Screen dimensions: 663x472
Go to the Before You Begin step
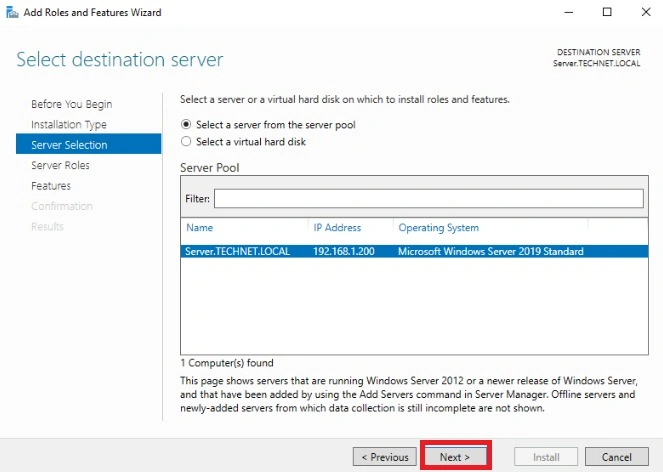tap(71, 104)
